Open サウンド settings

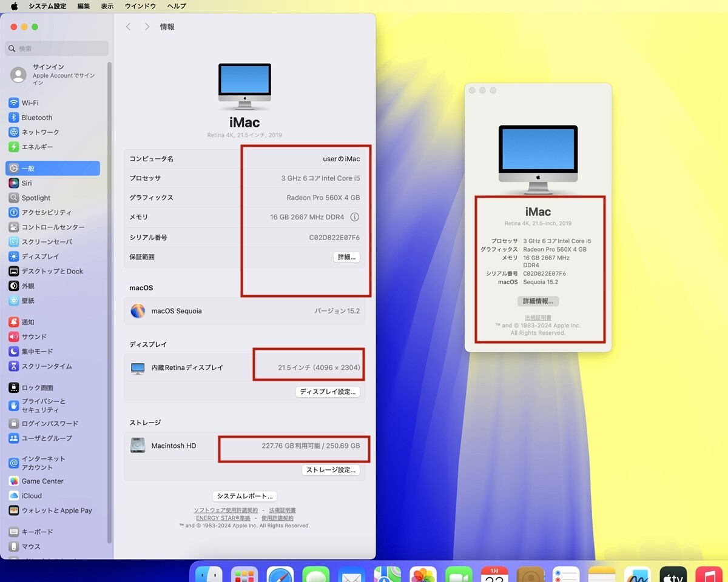(x=53, y=336)
